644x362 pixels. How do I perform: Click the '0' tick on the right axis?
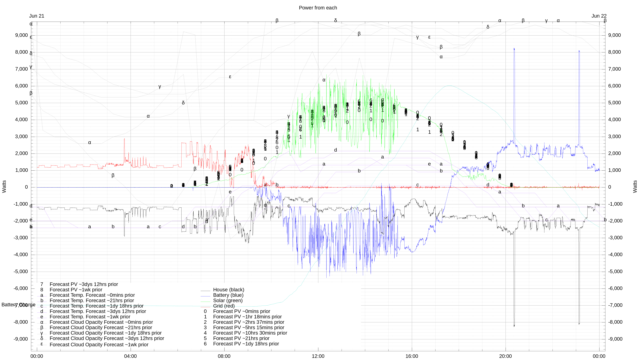coord(610,187)
